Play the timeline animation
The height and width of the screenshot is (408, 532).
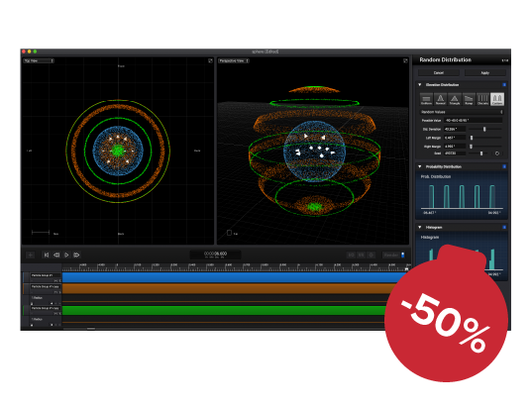66,255
